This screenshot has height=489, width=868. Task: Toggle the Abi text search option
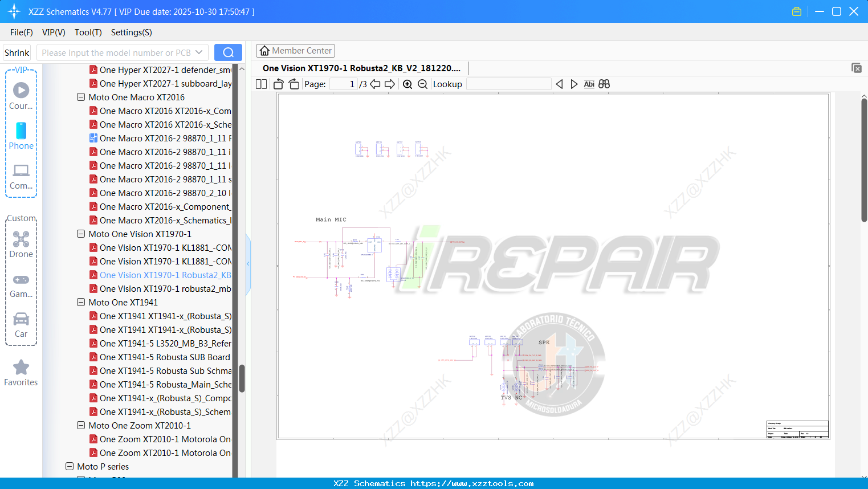[x=589, y=84]
